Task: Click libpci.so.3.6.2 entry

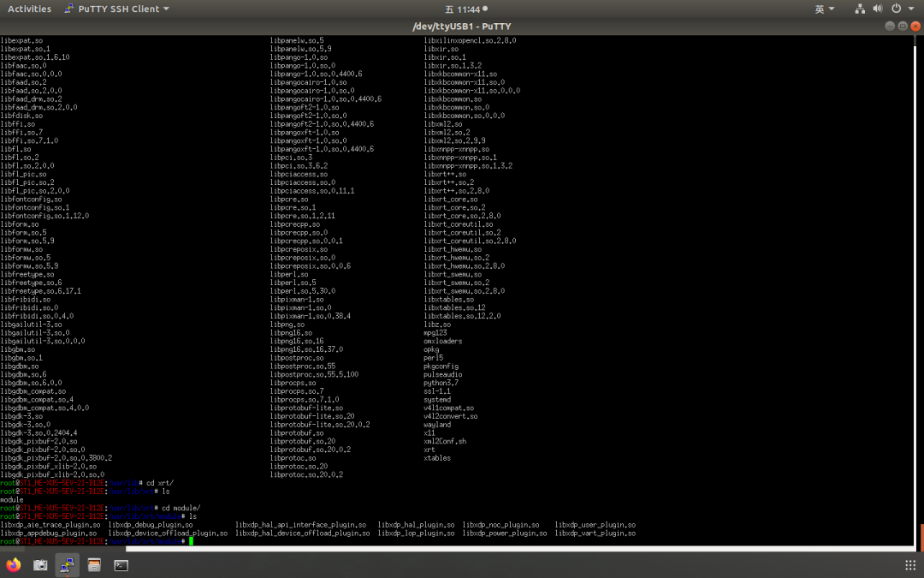Action: pyautogui.click(x=299, y=166)
